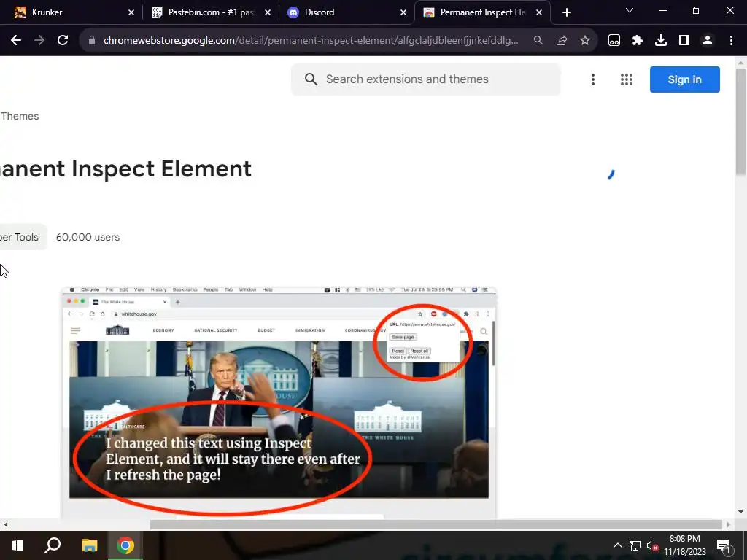Viewport: 747px width, 560px height.
Task: Close the Permanent Inspect Element tab
Action: coord(539,12)
